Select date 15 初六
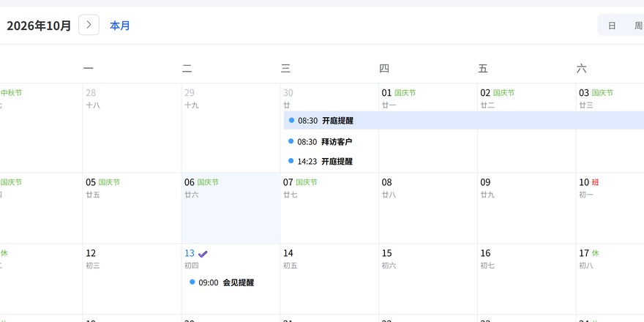644x322 pixels. (428, 280)
